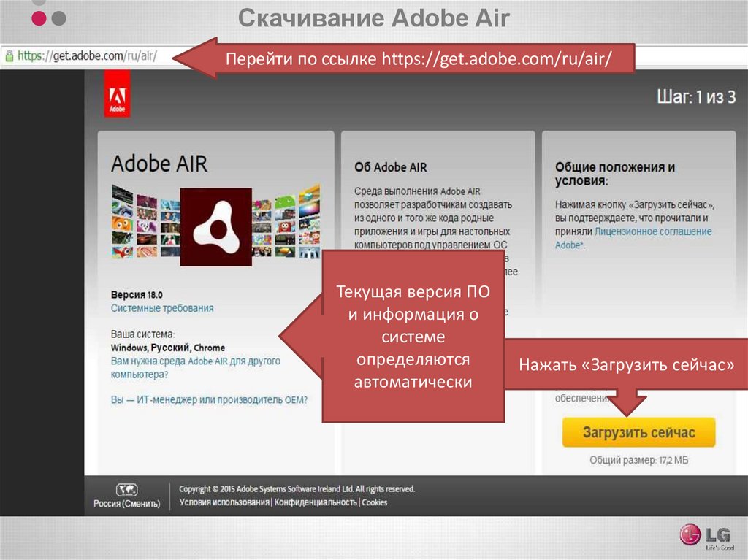The height and width of the screenshot is (560, 748).
Task: Click the red Adobe logo
Action: (118, 93)
